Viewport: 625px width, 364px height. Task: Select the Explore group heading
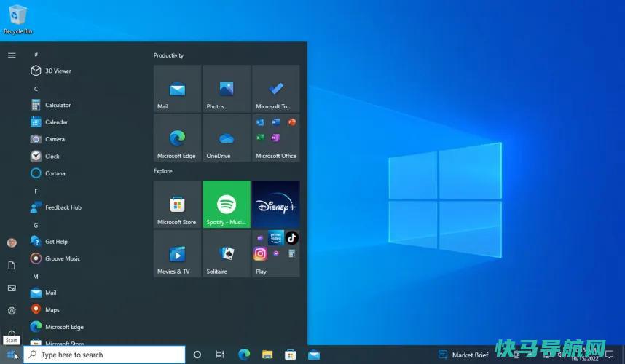click(163, 171)
